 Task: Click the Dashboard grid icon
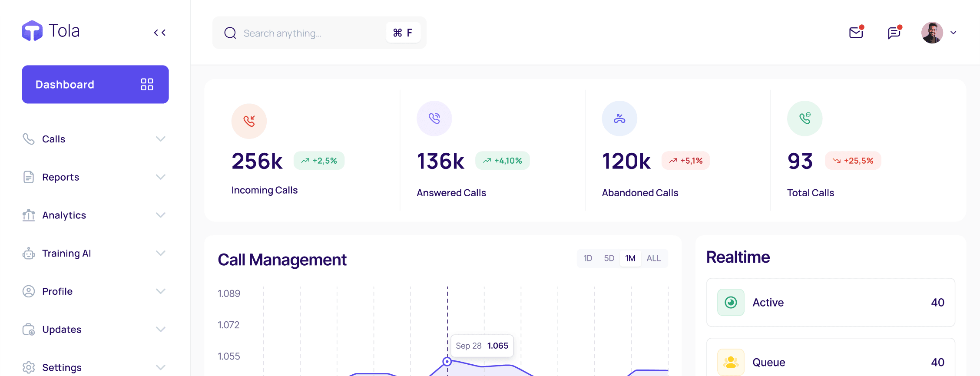(147, 84)
